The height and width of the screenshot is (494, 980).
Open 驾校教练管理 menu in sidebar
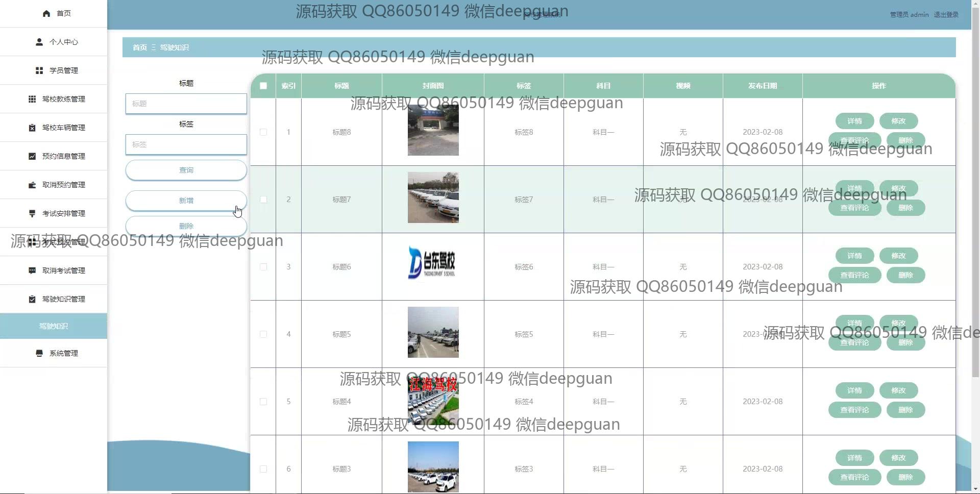[x=54, y=99]
